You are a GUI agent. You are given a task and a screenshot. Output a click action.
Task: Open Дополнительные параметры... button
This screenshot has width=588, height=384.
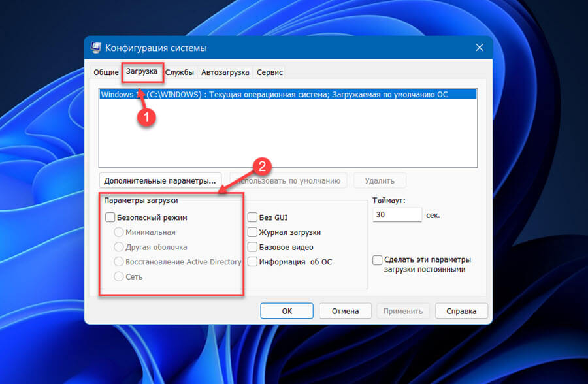160,180
